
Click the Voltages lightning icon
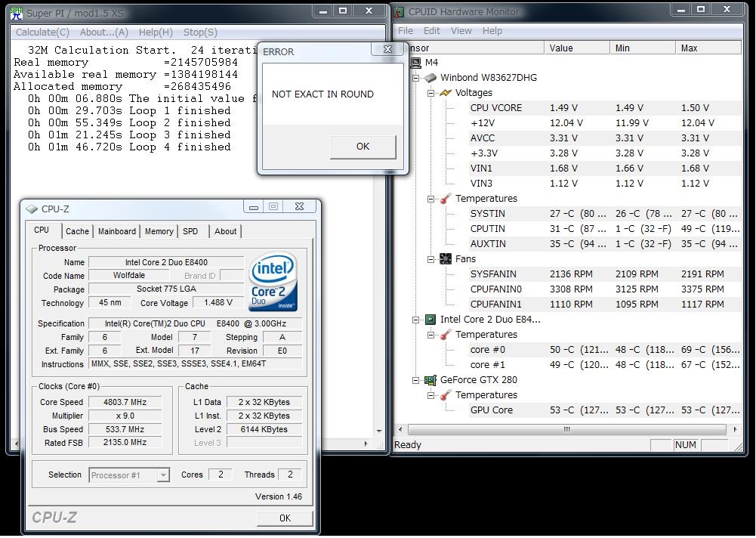(x=445, y=93)
